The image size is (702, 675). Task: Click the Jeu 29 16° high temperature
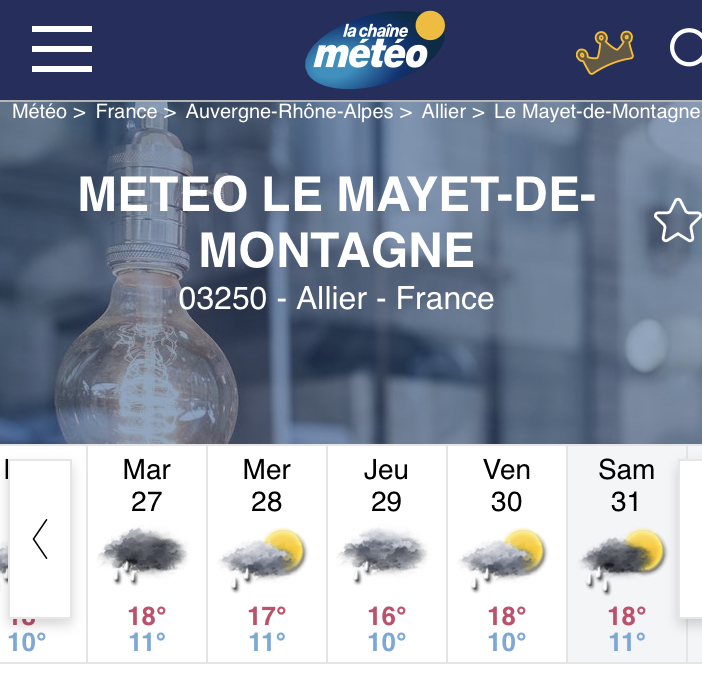(x=387, y=616)
